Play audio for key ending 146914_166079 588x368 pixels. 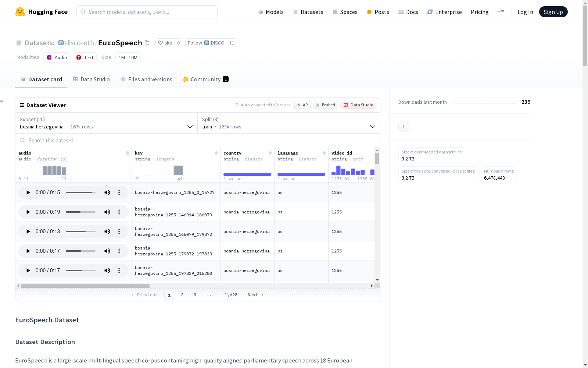pyautogui.click(x=28, y=212)
